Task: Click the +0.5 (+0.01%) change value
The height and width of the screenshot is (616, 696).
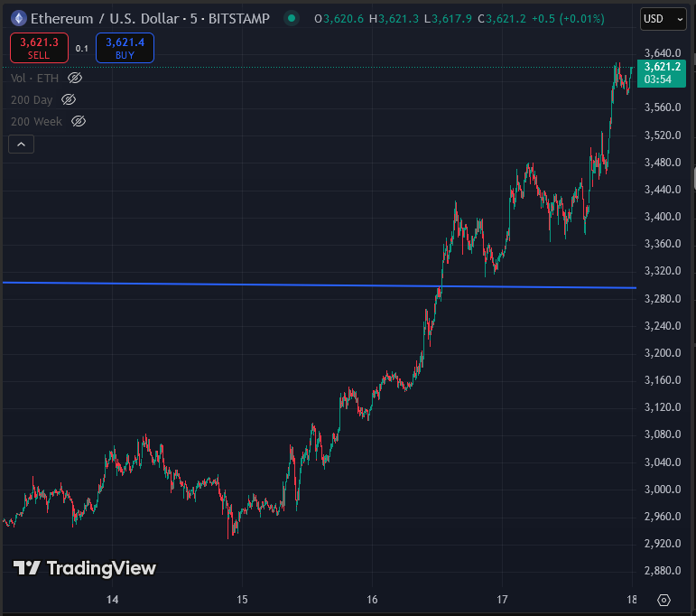Action: pyautogui.click(x=568, y=19)
